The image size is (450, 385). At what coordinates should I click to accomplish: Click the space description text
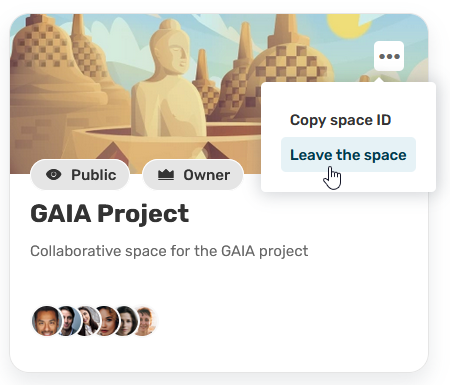169,251
